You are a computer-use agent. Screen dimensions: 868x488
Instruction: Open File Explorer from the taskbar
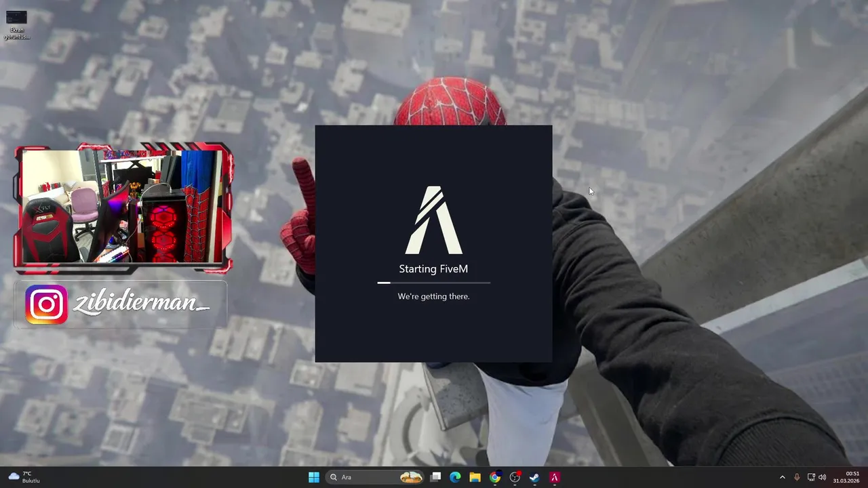point(475,477)
